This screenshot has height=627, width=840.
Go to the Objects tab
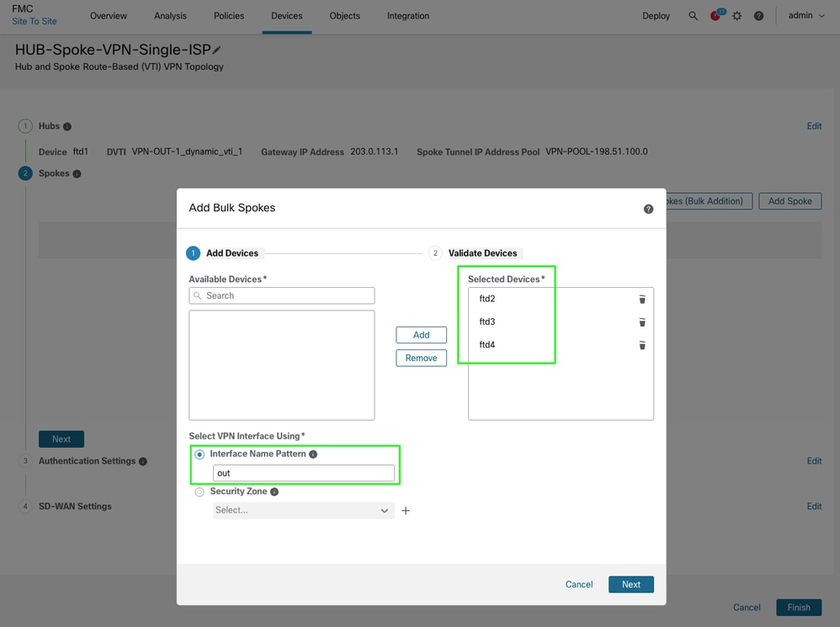(x=344, y=16)
